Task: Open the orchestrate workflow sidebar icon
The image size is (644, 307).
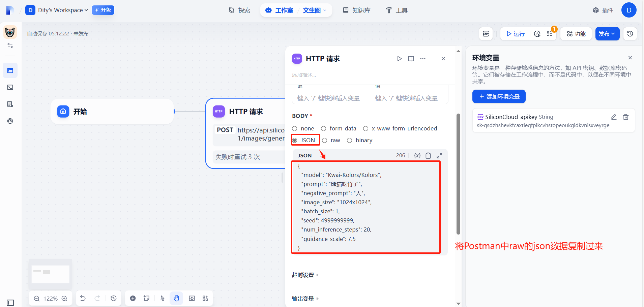Action: (10, 70)
